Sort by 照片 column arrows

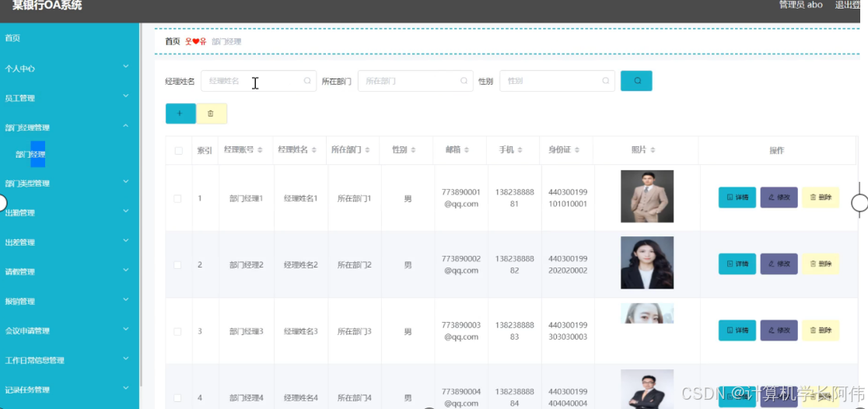tap(653, 150)
